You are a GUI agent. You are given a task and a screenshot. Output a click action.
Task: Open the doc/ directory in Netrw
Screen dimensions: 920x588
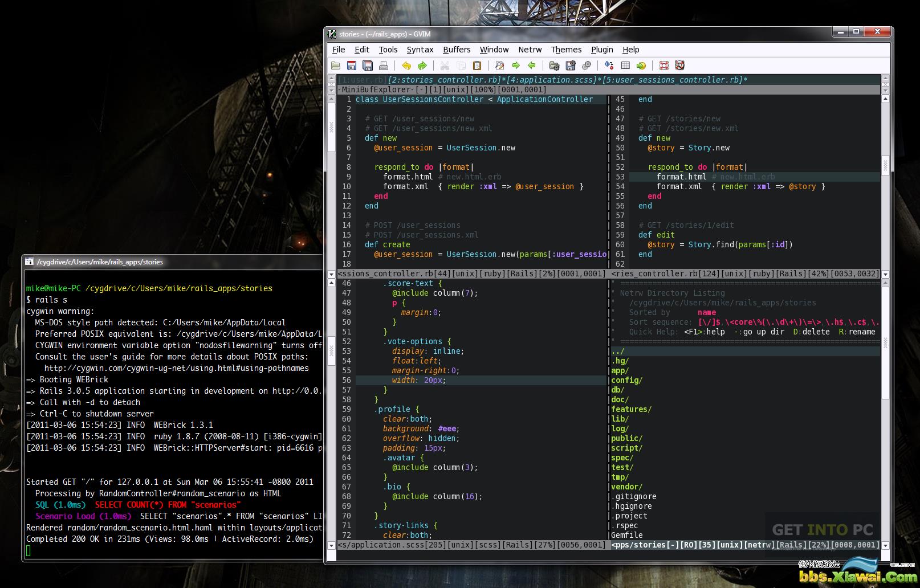(620, 399)
